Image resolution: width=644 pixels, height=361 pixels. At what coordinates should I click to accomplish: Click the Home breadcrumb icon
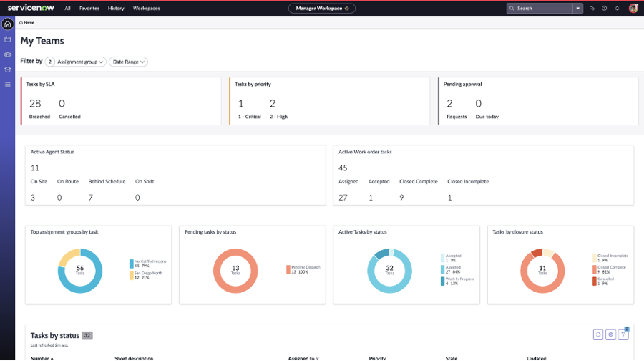pos(21,23)
